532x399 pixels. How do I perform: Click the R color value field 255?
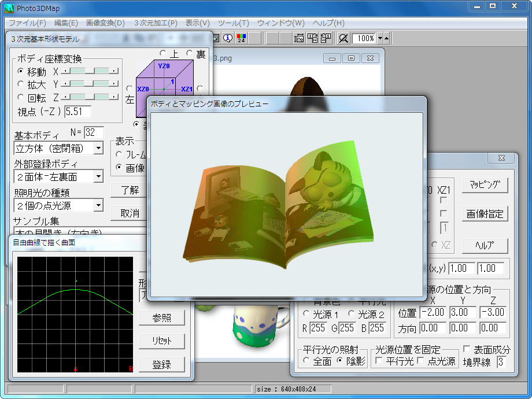(318, 328)
